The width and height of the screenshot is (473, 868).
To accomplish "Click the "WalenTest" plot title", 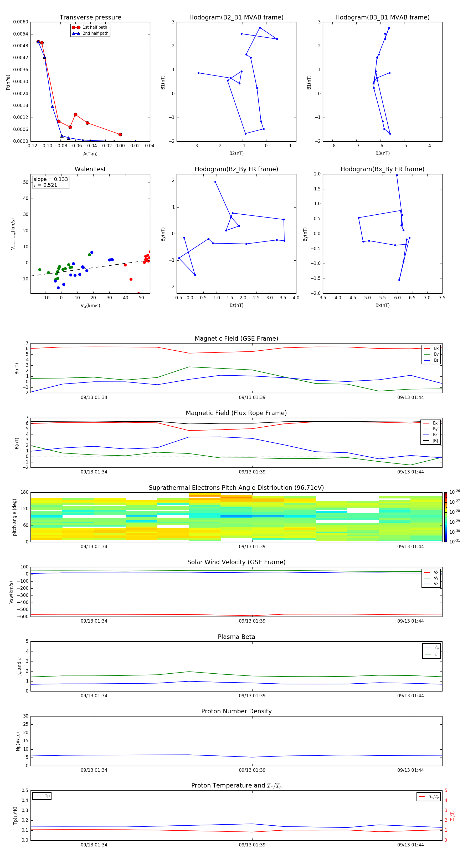I will (90, 169).
